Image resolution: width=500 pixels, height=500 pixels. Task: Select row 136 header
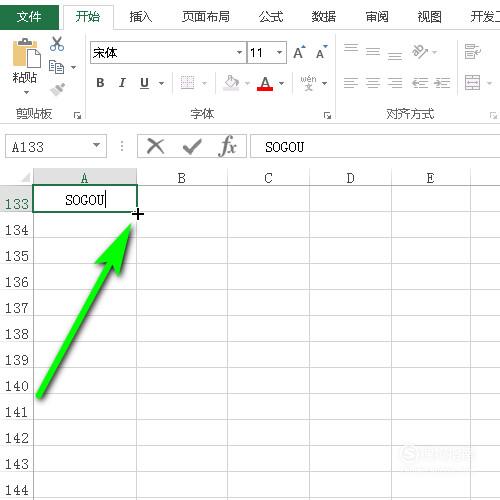[x=17, y=278]
